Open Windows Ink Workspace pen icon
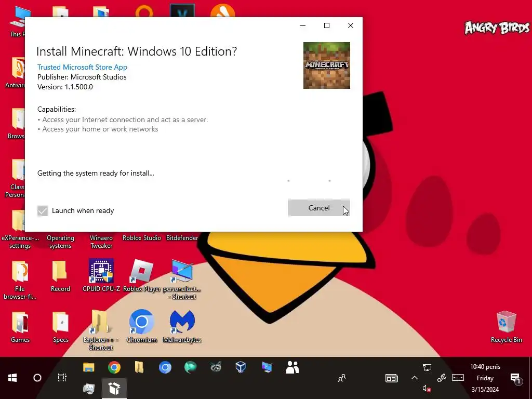 coord(441,378)
